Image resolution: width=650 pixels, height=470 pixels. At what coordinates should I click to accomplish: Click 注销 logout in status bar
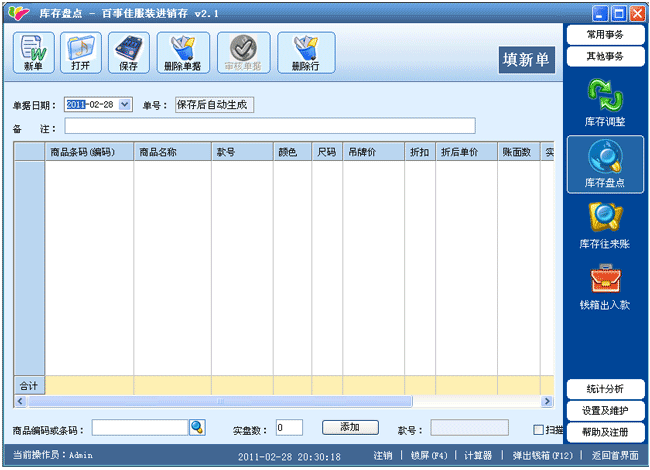(x=383, y=455)
